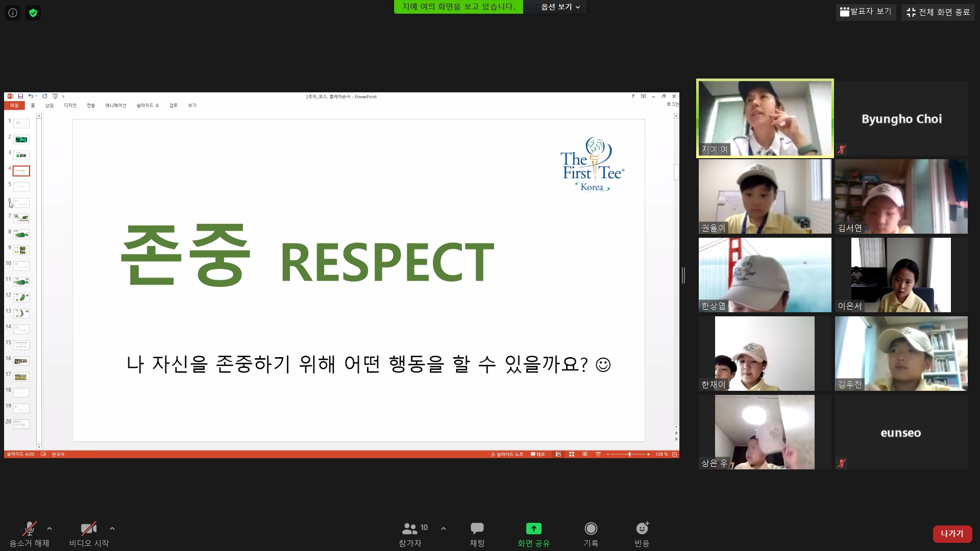The width and height of the screenshot is (980, 551).
Task: Click the shared screen notification banner
Action: (458, 7)
